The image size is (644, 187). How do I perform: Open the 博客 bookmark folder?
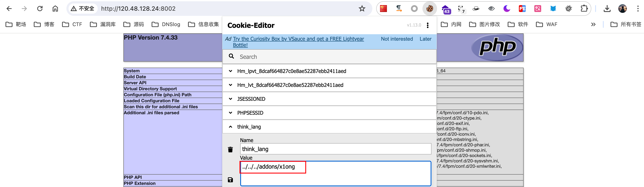(44, 24)
